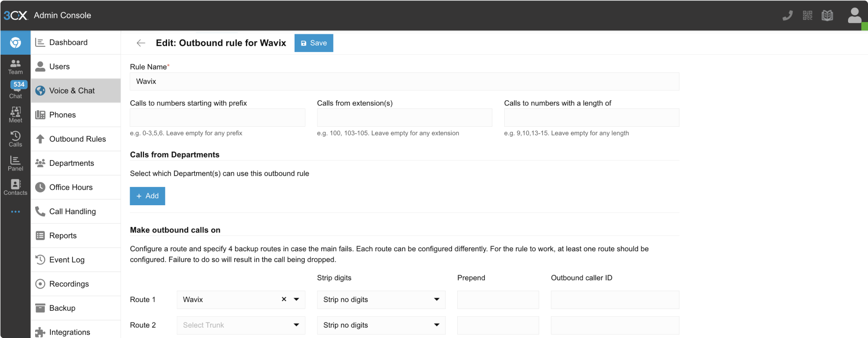Viewport: 868px width, 338px height.
Task: Click the Voice & Chat globe icon
Action: pos(40,91)
